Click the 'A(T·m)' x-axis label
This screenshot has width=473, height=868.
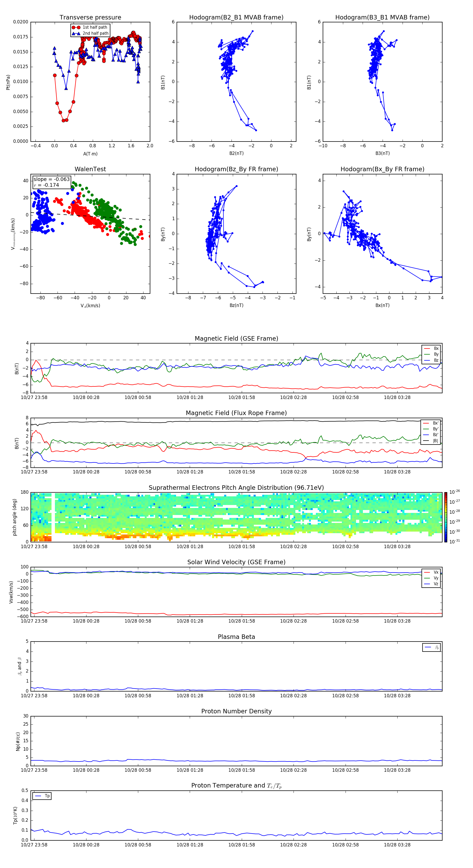(90, 154)
